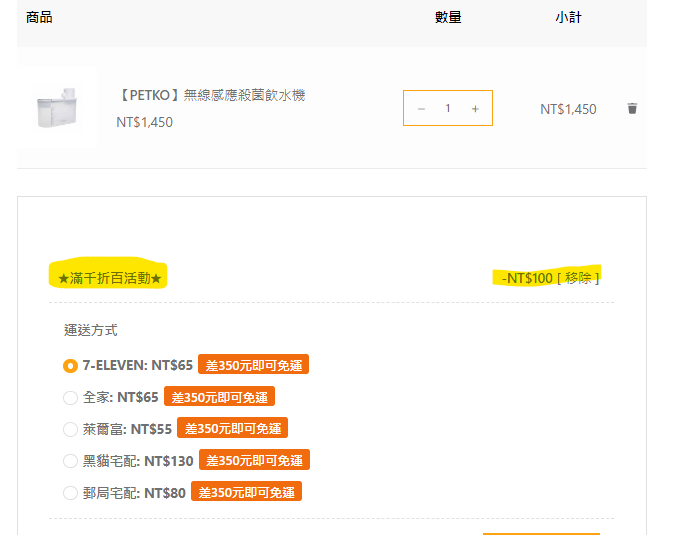Open the 【PETKO】無線感應殺菌飲水機 product link
Screen dimensions: 691x535
coord(211,95)
